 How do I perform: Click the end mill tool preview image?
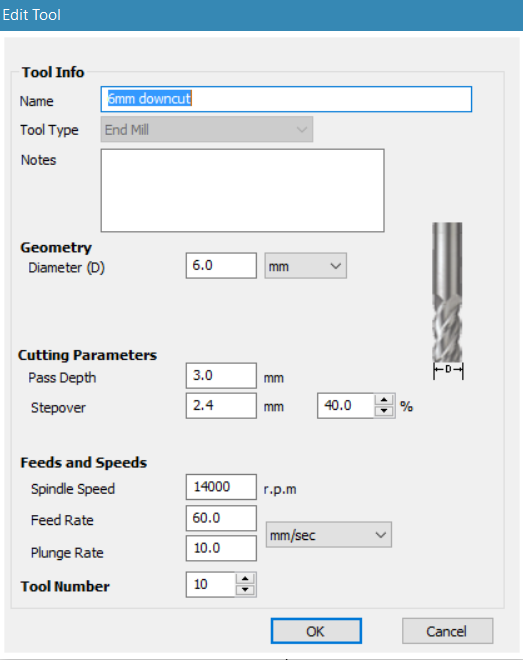click(448, 301)
